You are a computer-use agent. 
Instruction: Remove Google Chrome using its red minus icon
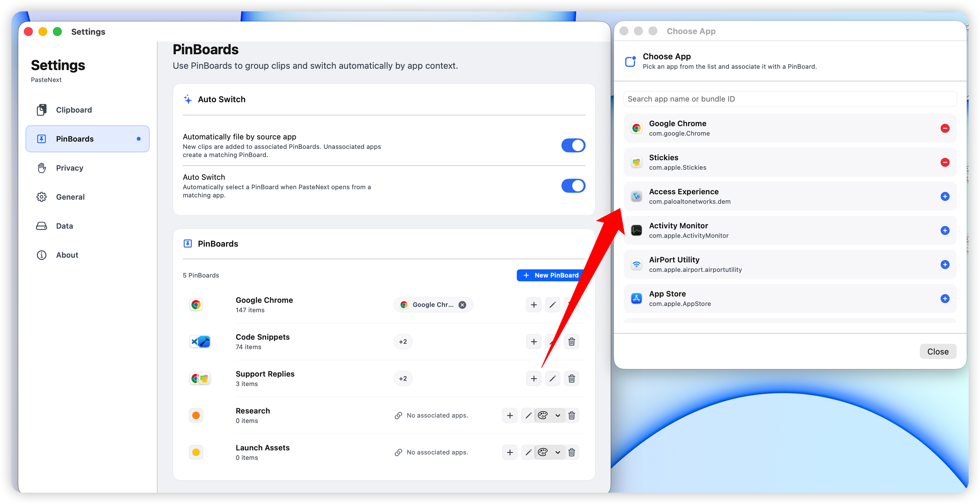945,128
